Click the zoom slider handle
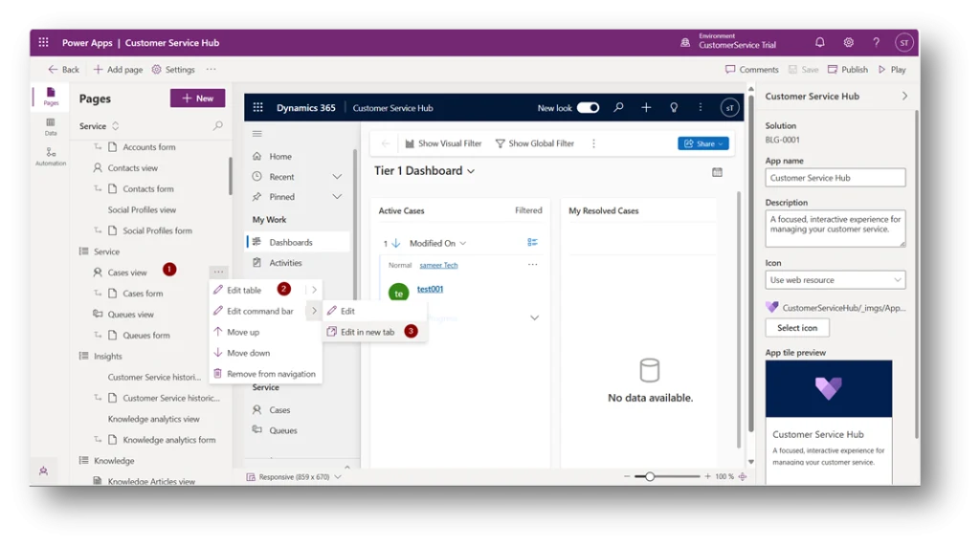This screenshot has height=546, width=980. pyautogui.click(x=650, y=476)
